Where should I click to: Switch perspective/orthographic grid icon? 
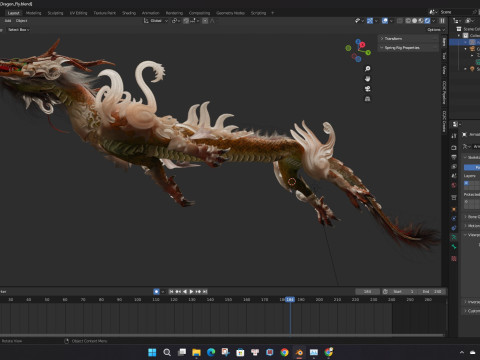pyautogui.click(x=367, y=99)
